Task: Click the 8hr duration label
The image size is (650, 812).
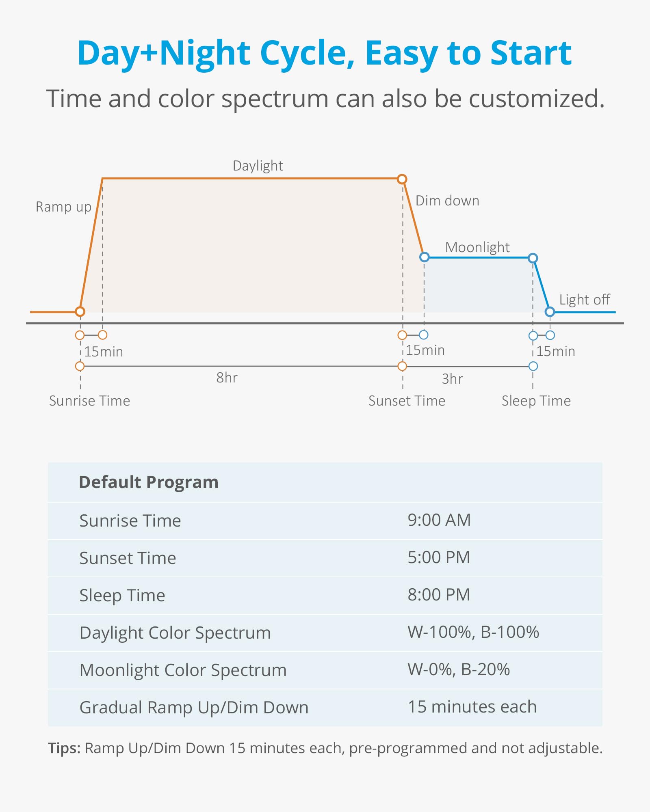Action: [x=227, y=378]
